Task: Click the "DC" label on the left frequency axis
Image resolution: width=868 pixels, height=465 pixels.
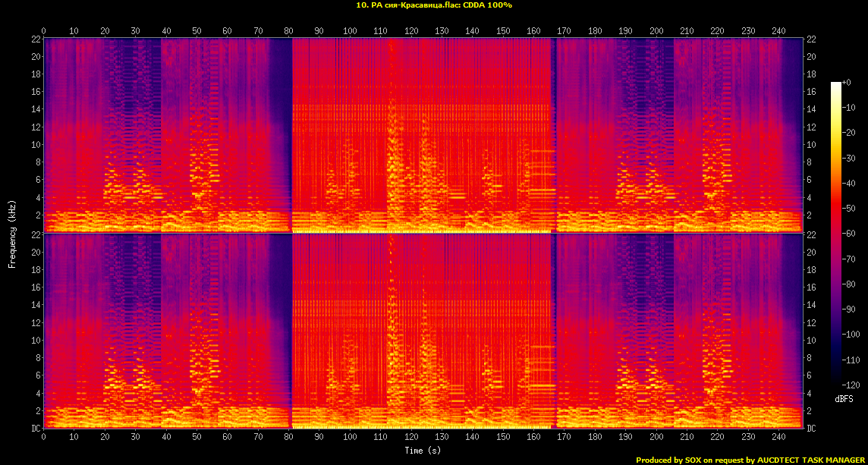Action: point(36,429)
